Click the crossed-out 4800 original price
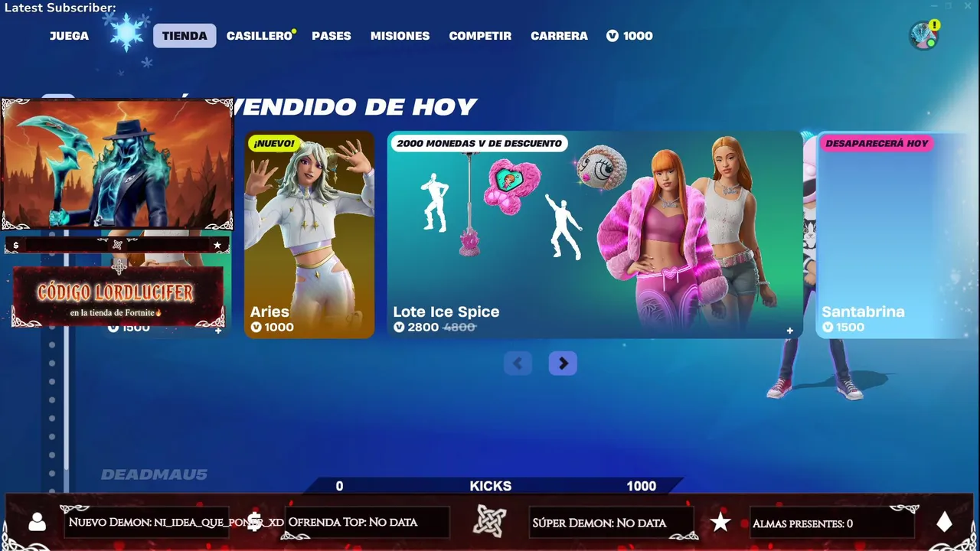Viewport: 980px width, 551px height. coord(459,327)
